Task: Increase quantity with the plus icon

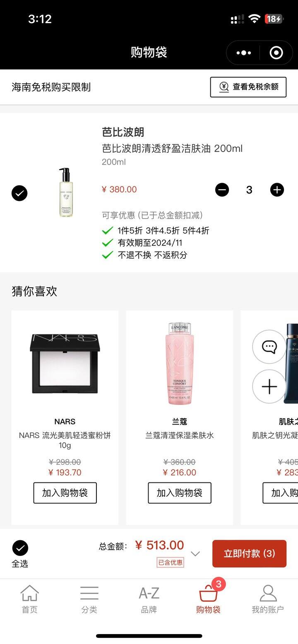Action: (277, 190)
